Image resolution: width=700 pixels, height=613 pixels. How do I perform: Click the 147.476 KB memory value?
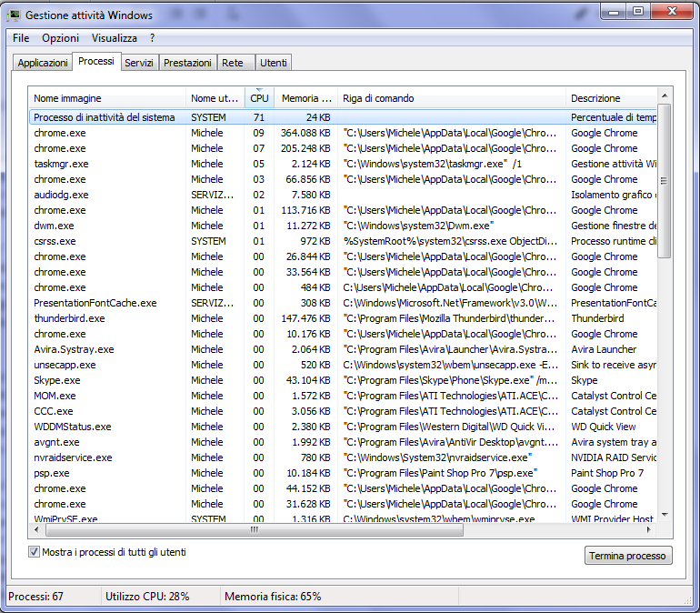coord(305,318)
